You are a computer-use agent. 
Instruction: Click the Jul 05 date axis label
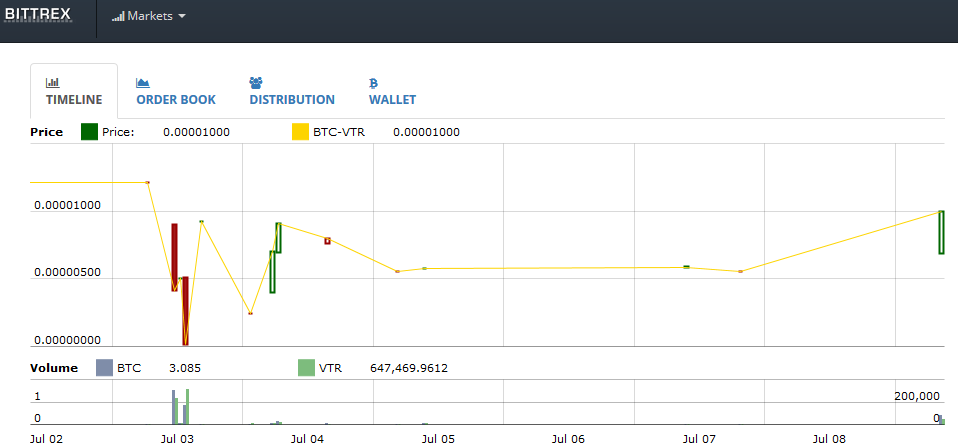coord(438,439)
